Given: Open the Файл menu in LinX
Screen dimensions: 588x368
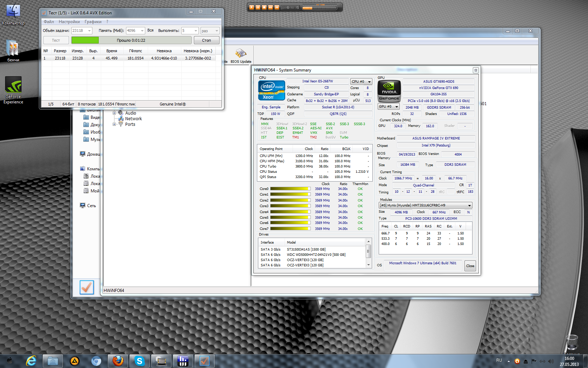Looking at the screenshot, I should (x=49, y=22).
